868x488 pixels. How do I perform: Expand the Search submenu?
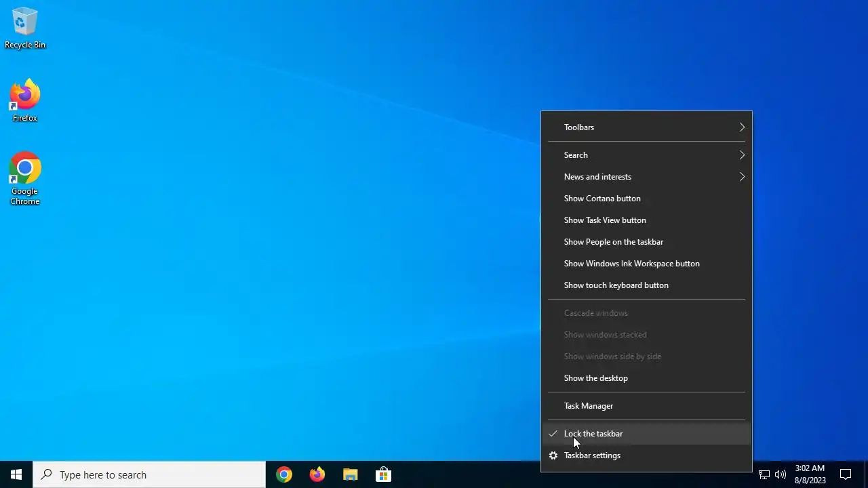coord(646,155)
